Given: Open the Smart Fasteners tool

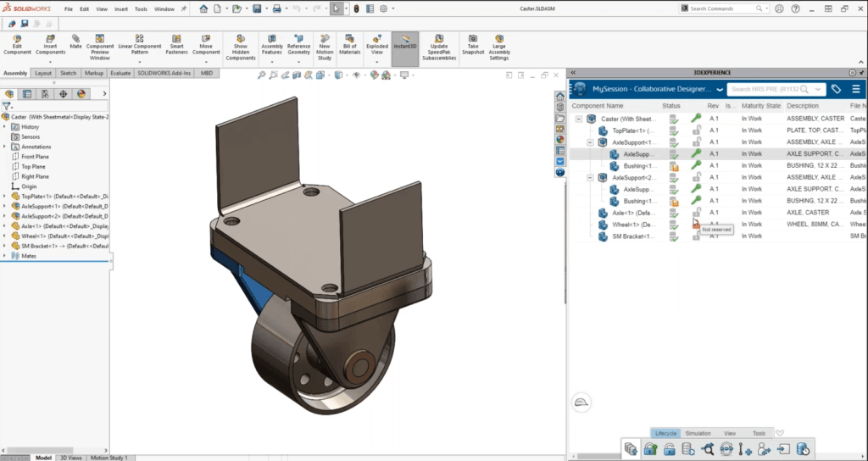Looking at the screenshot, I should click(x=176, y=43).
